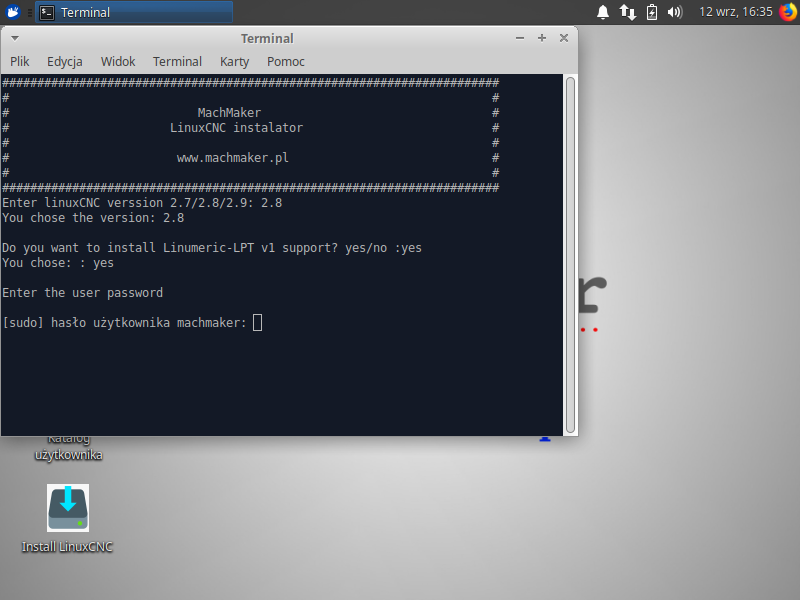Click the terminal icon in taskbar
This screenshot has width=800, height=600.
click(x=47, y=12)
